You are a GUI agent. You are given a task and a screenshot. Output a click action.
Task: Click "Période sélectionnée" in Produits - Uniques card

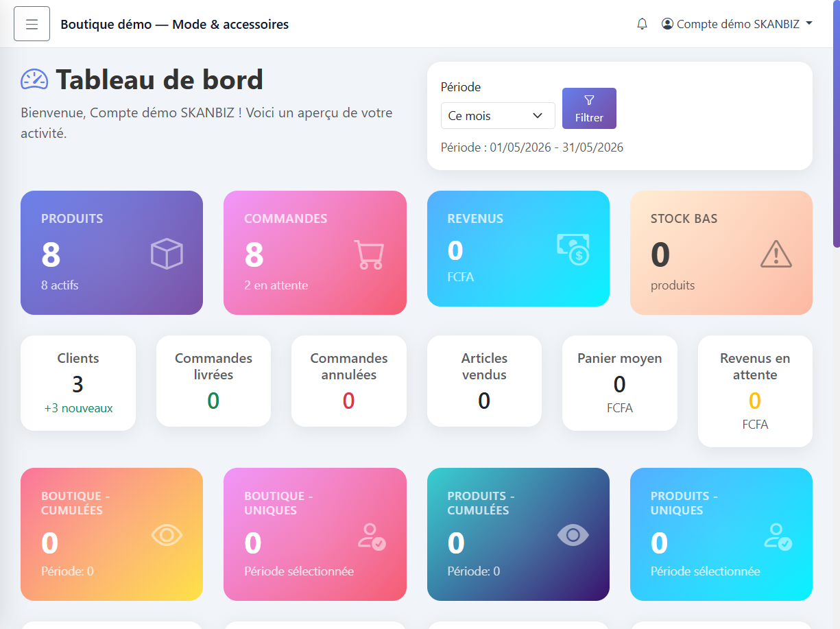(x=706, y=571)
